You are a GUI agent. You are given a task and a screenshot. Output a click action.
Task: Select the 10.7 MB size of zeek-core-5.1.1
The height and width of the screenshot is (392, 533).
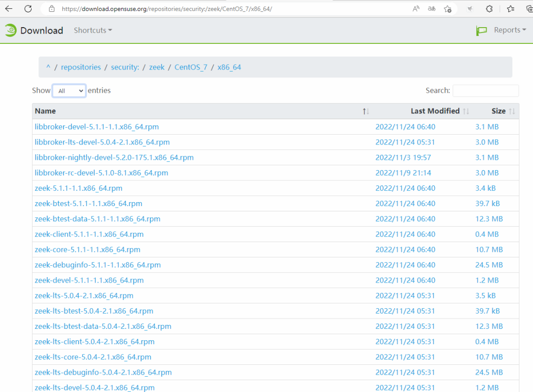tap(489, 249)
